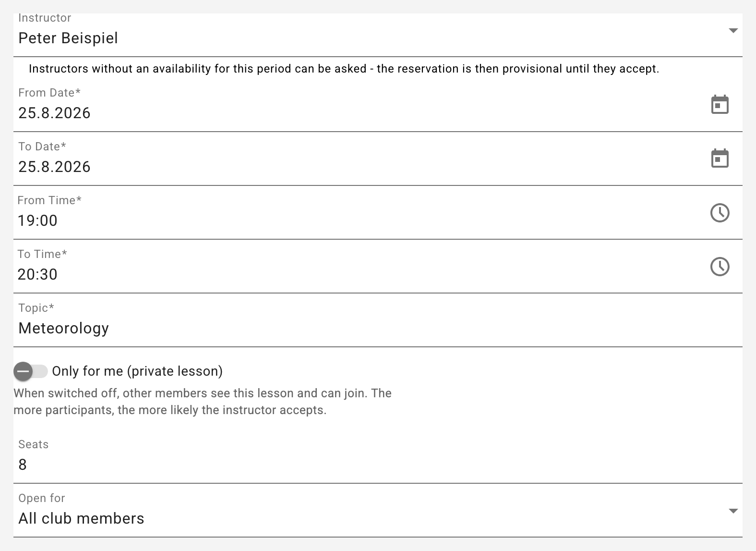This screenshot has height=551, width=756.
Task: Click the 'Seats' field label
Action: (33, 444)
